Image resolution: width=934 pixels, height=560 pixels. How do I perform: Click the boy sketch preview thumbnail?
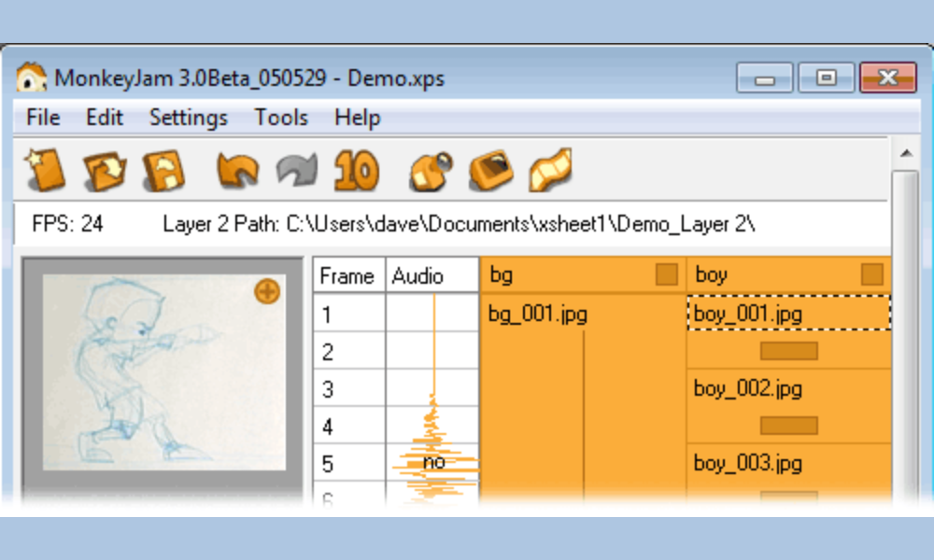point(163,372)
